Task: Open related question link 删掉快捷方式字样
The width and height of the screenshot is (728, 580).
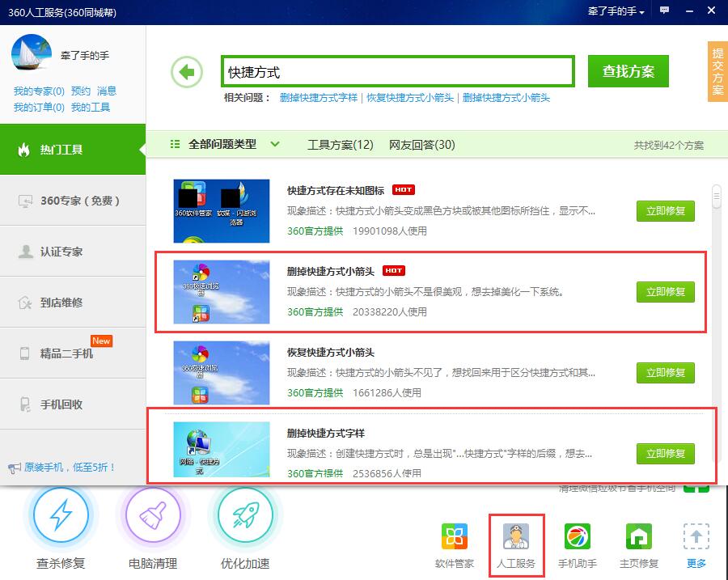Action: [x=319, y=98]
